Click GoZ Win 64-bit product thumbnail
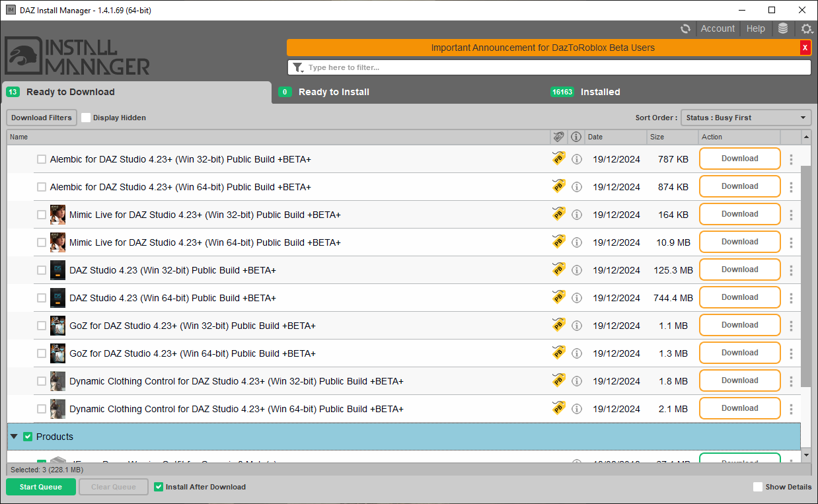 57,353
